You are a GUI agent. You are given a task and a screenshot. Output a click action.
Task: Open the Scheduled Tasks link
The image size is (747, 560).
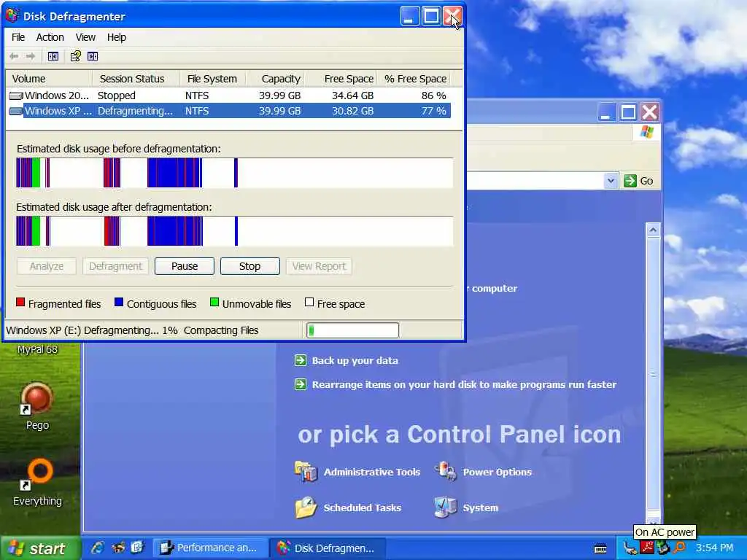(362, 507)
